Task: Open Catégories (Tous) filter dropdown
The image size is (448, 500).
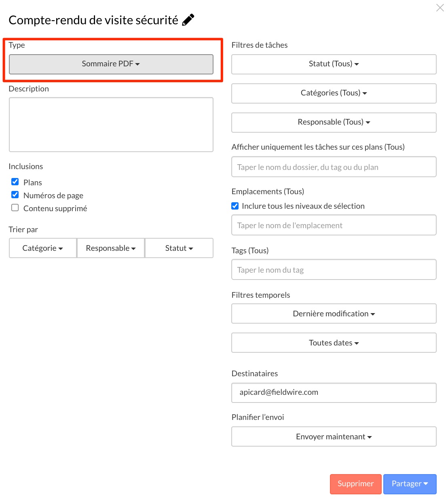Action: [334, 93]
